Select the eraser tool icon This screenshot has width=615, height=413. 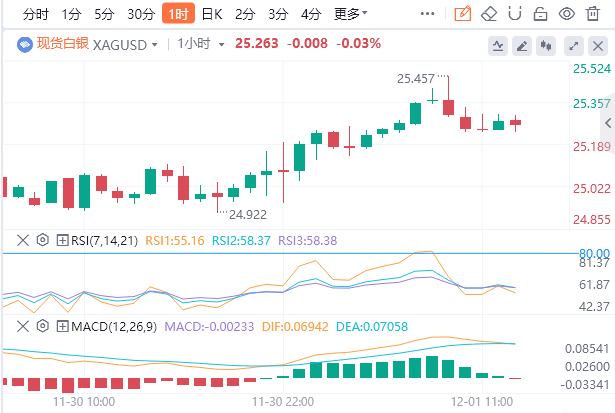489,14
